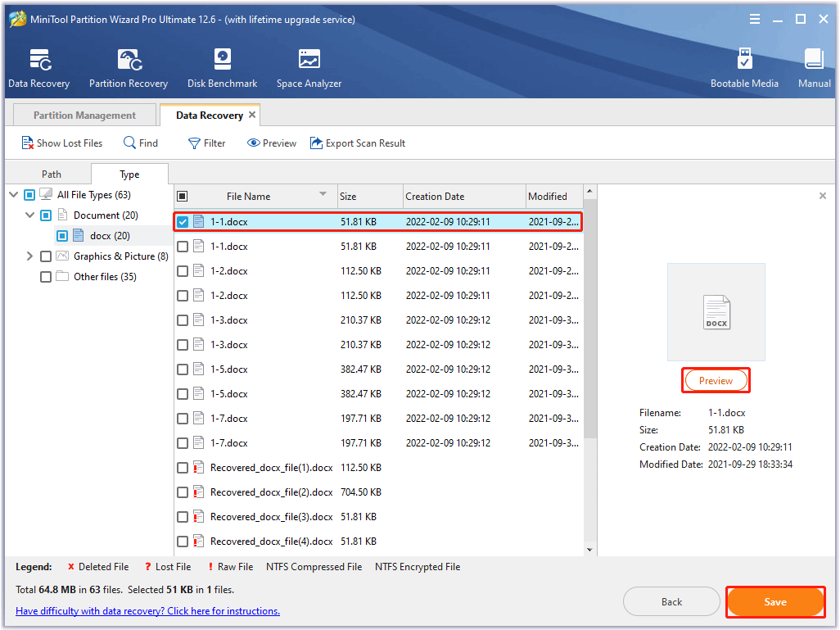This screenshot has width=840, height=630.
Task: Open the hamburger menu in title bar
Action: tap(754, 20)
